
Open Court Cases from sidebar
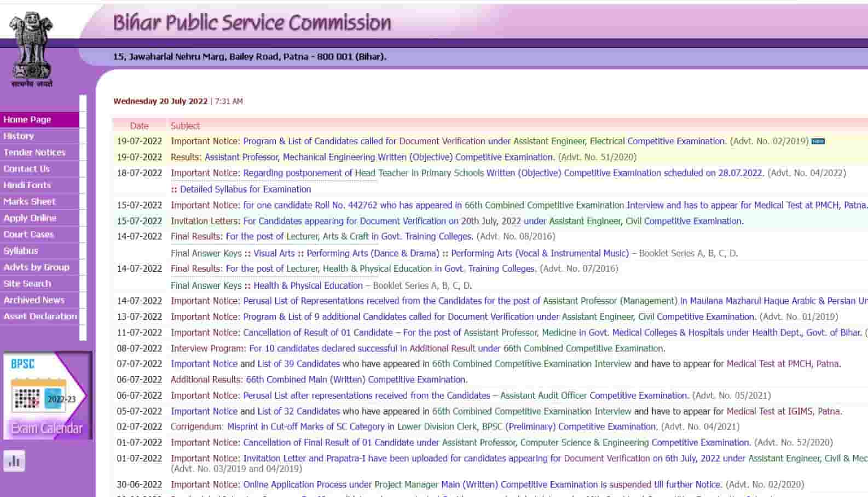28,235
